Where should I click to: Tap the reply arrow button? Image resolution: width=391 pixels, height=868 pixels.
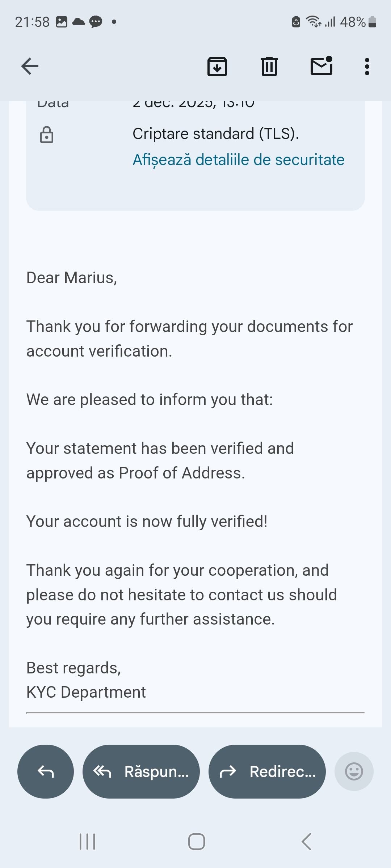point(46,771)
